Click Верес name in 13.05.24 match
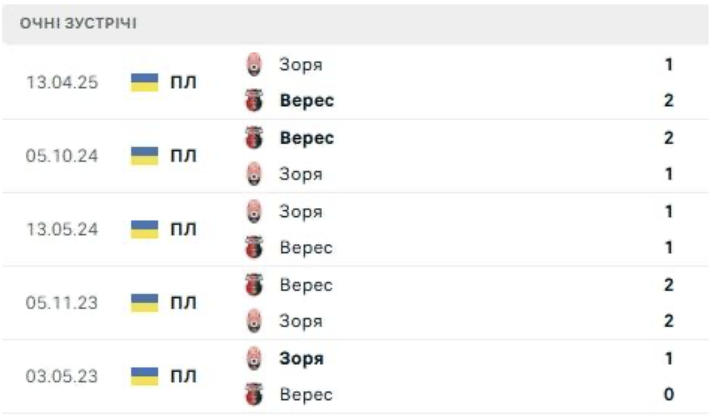The width and height of the screenshot is (710, 418). (306, 248)
